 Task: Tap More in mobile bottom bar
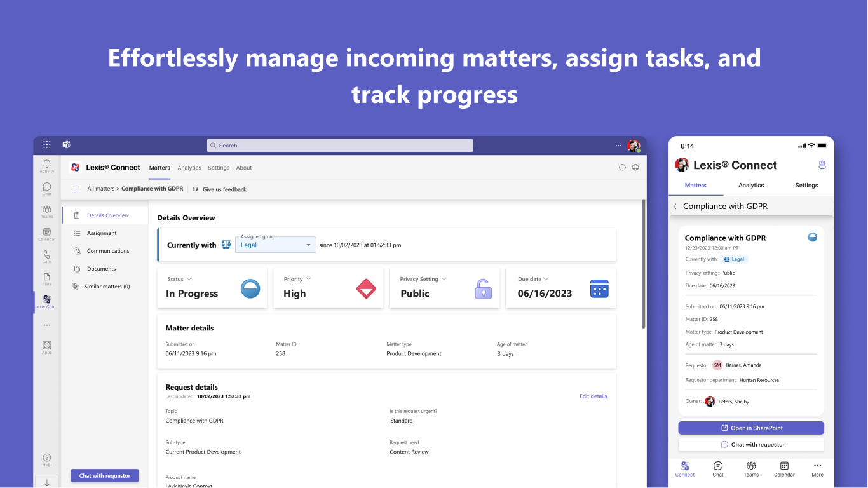pos(817,470)
